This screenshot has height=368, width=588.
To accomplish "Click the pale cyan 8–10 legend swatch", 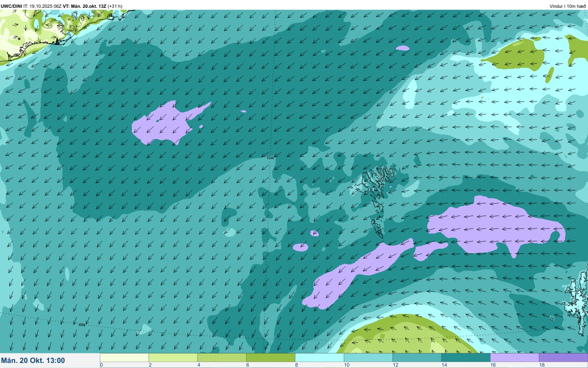I will 319,357.
